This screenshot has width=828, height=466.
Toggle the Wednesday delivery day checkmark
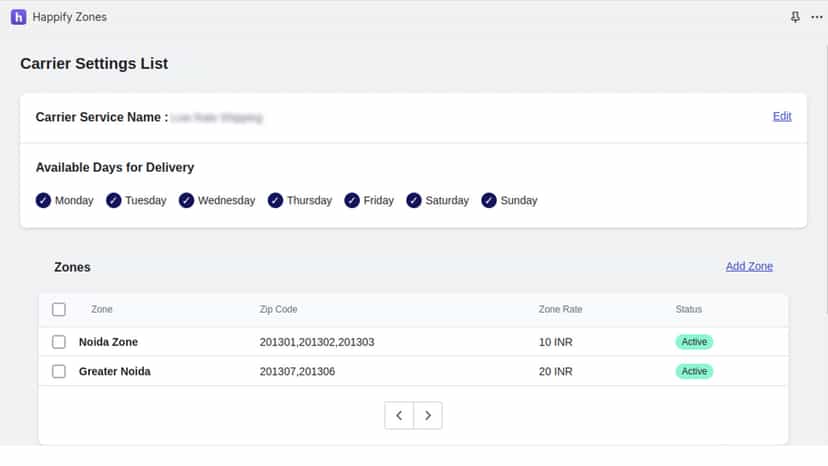186,201
